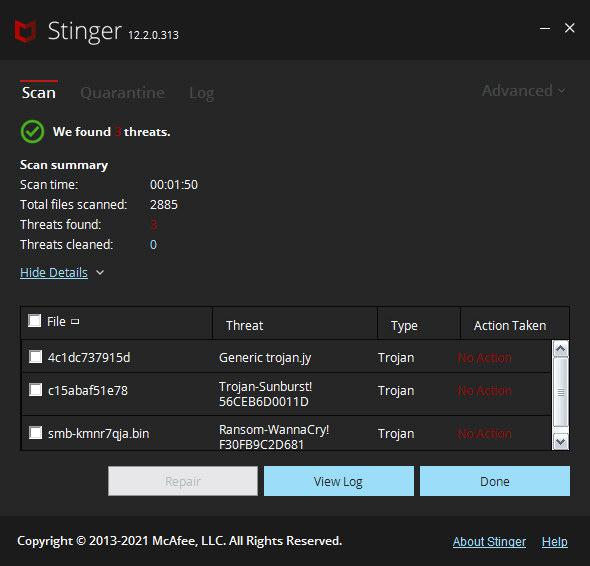Click Trojan type in the Ransom-WannaCry row
590x566 pixels.
click(x=396, y=434)
